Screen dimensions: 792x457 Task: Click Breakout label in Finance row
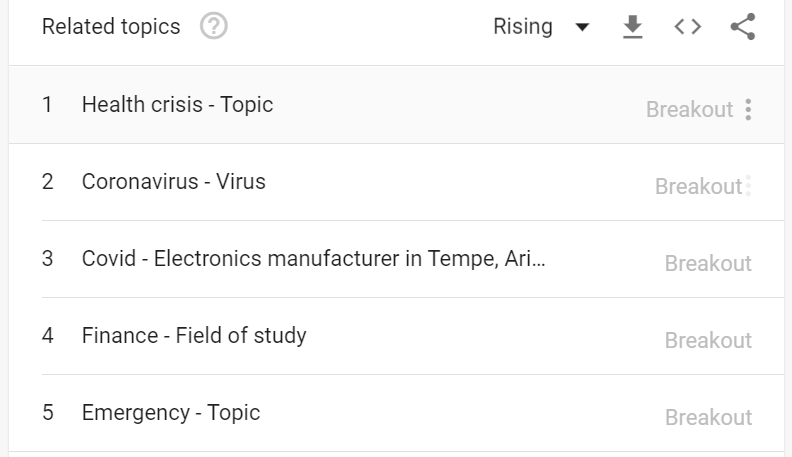click(x=708, y=341)
